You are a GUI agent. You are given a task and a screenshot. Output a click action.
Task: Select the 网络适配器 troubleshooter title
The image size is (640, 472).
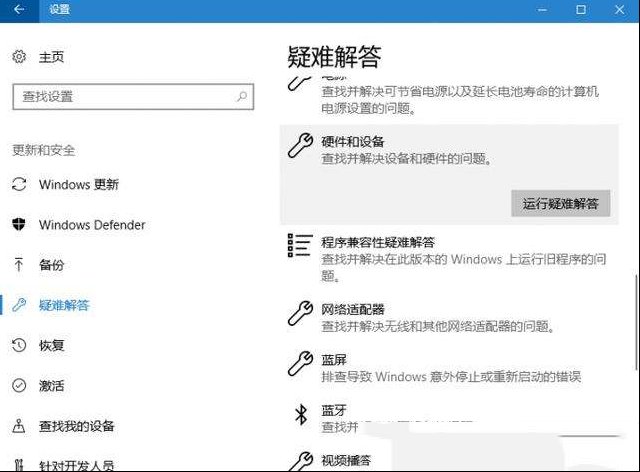click(353, 309)
